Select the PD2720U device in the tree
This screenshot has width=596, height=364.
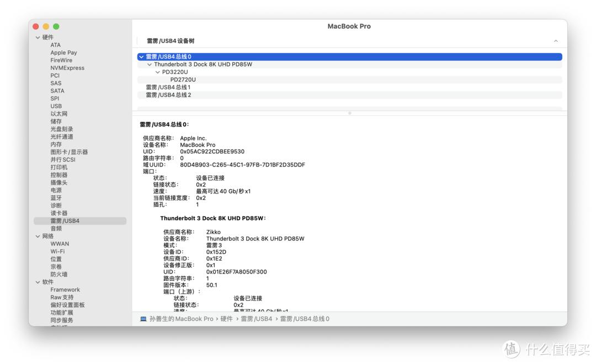pos(182,79)
